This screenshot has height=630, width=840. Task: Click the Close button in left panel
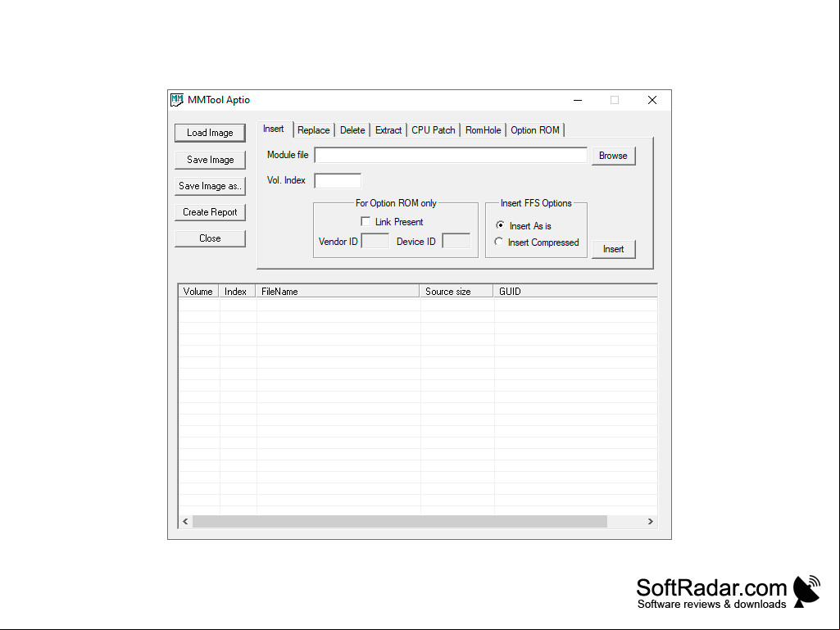pyautogui.click(x=210, y=238)
